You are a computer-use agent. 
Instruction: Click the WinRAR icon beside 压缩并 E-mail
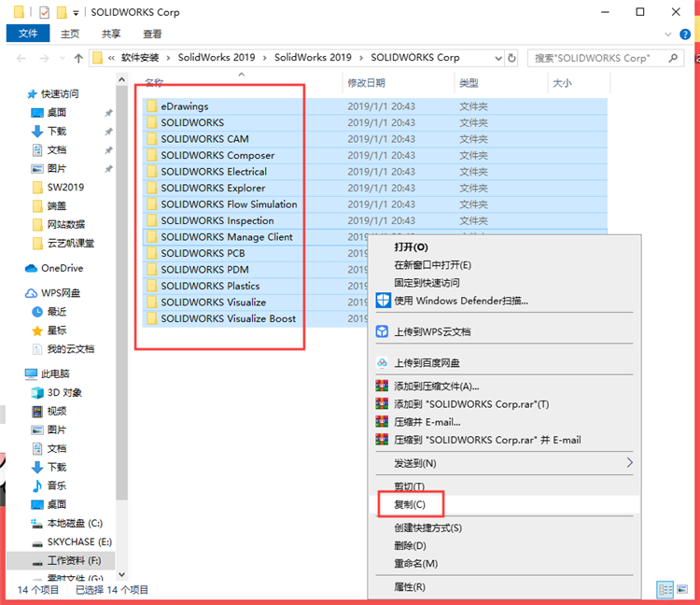click(382, 421)
